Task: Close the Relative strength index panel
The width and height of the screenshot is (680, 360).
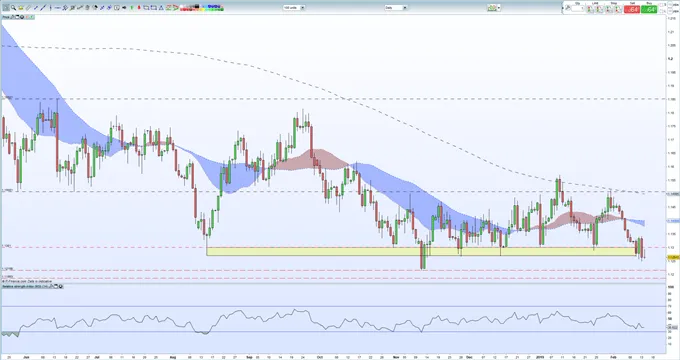Action: pos(61,286)
